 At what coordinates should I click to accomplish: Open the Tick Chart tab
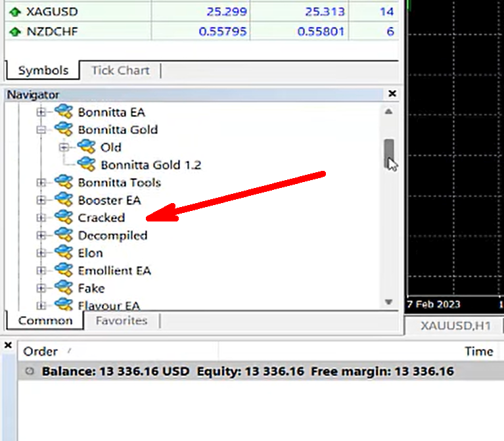pos(120,70)
